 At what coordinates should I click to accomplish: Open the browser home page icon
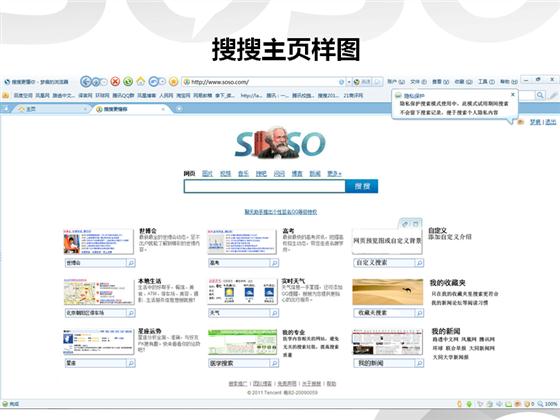(141, 81)
